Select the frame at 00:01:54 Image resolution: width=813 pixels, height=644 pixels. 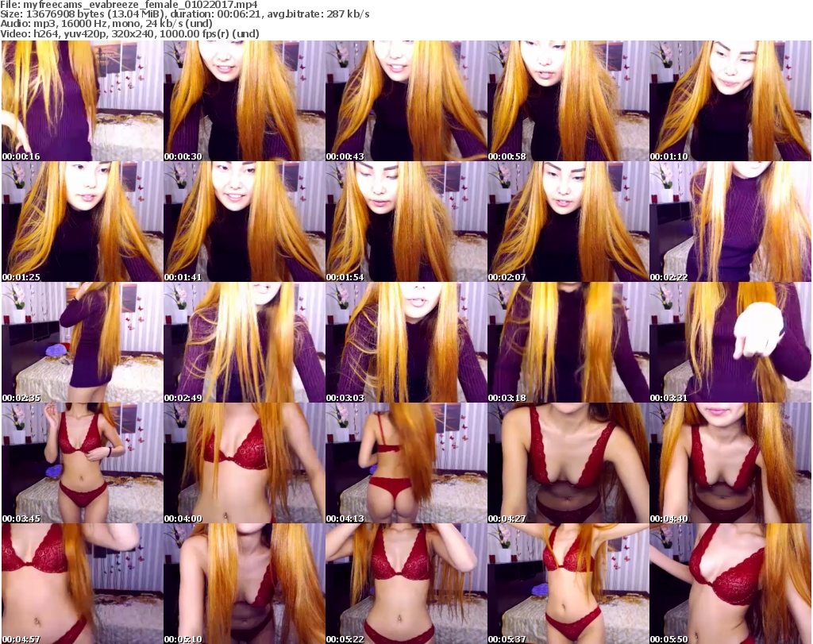pyautogui.click(x=406, y=222)
